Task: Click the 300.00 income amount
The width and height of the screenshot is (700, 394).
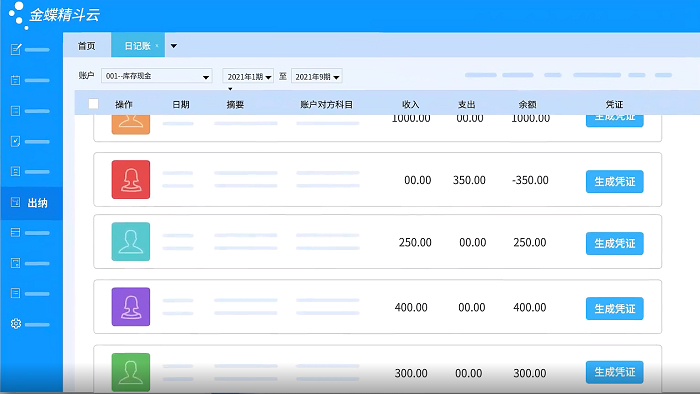Action: [411, 373]
